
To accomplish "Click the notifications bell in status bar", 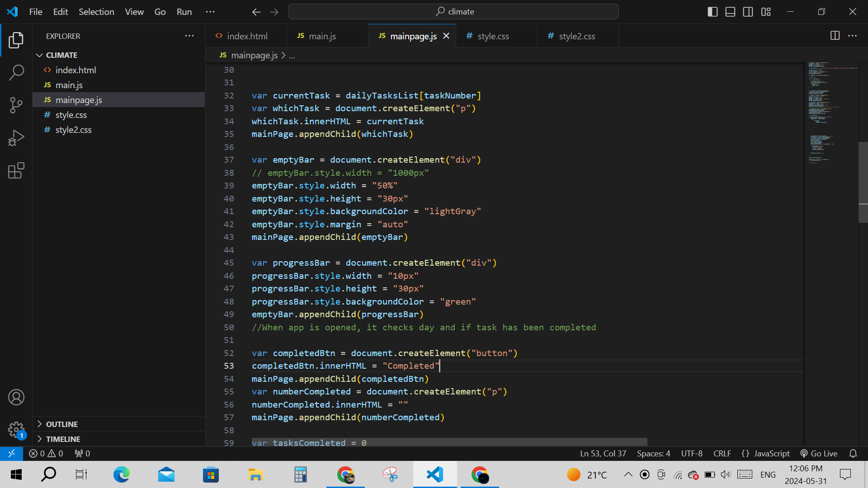I will tap(853, 453).
